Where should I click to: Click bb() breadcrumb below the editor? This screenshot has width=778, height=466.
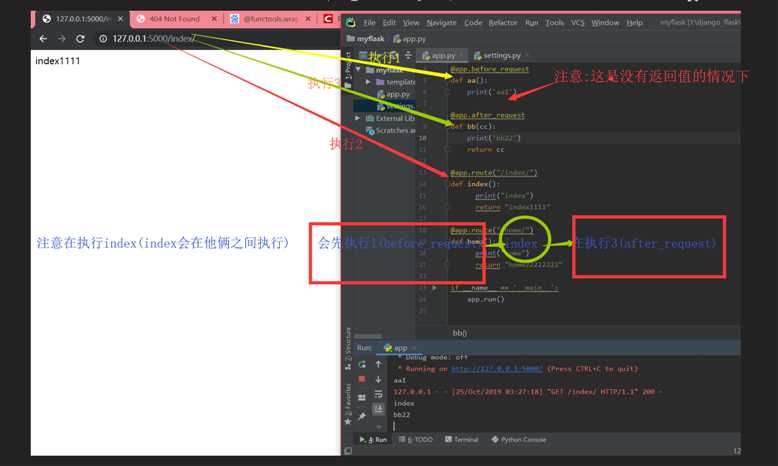point(459,333)
